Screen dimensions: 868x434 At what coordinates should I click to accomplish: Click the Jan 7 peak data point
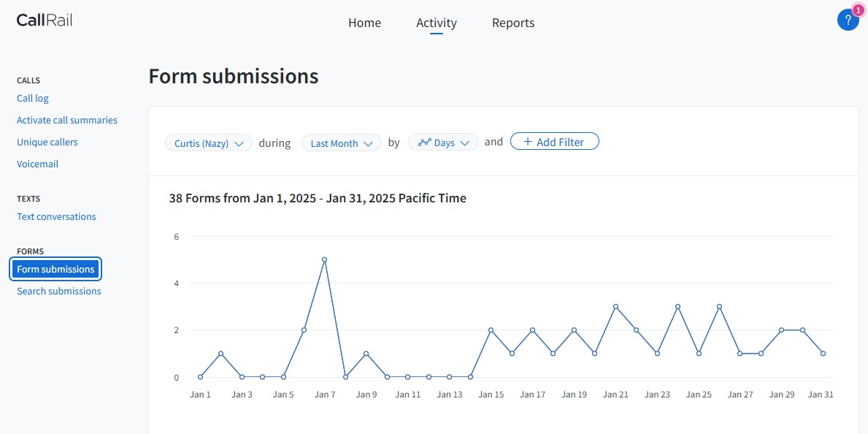point(324,259)
